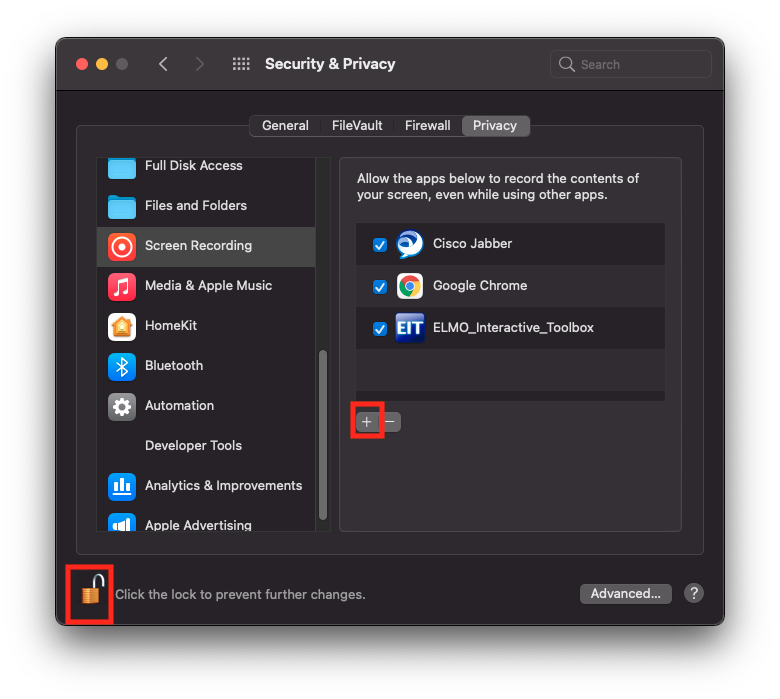Select the Apple Advertising label
The image size is (780, 699).
(x=198, y=525)
